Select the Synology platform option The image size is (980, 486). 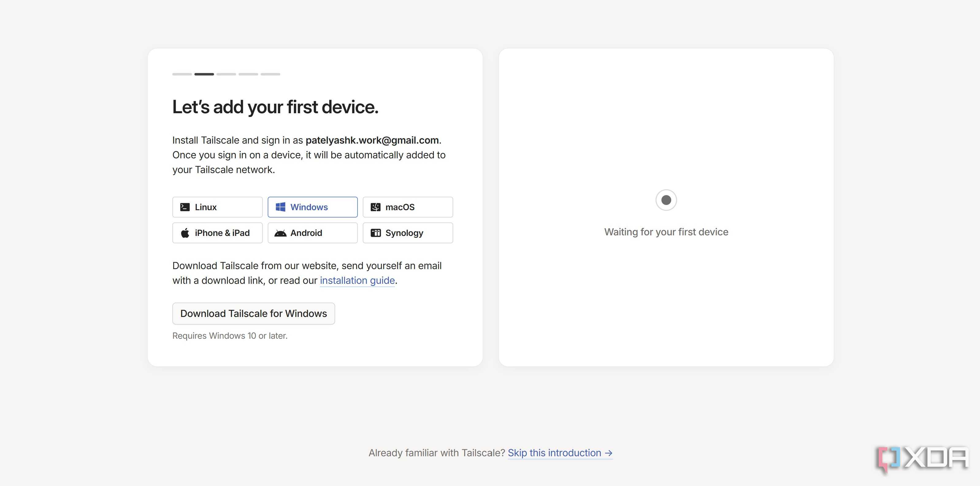[x=408, y=233]
